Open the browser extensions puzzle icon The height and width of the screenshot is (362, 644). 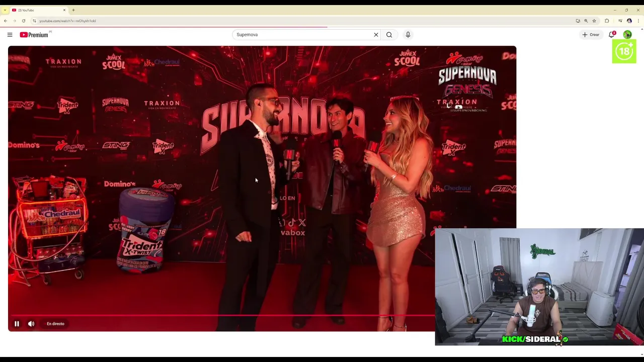point(607,21)
